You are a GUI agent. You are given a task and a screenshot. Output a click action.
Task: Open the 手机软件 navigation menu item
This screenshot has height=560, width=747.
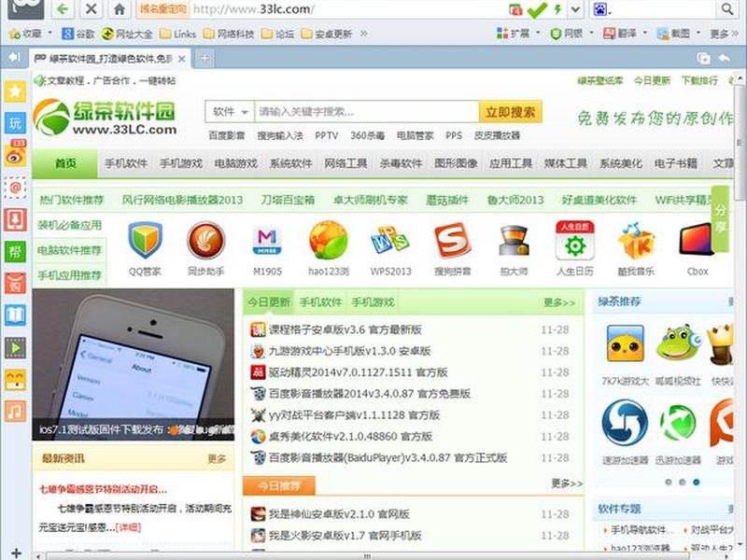click(126, 163)
